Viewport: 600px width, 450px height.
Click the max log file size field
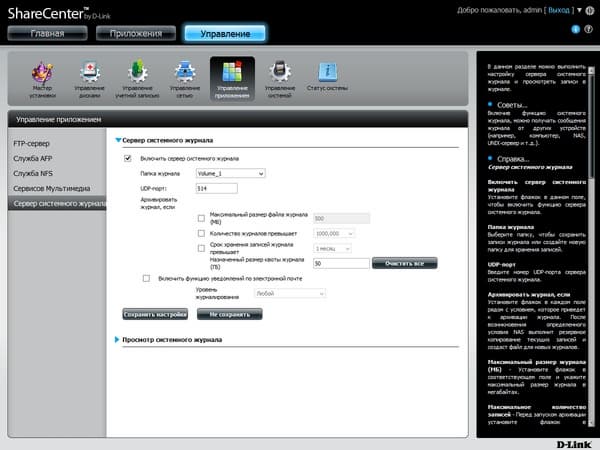pos(341,218)
